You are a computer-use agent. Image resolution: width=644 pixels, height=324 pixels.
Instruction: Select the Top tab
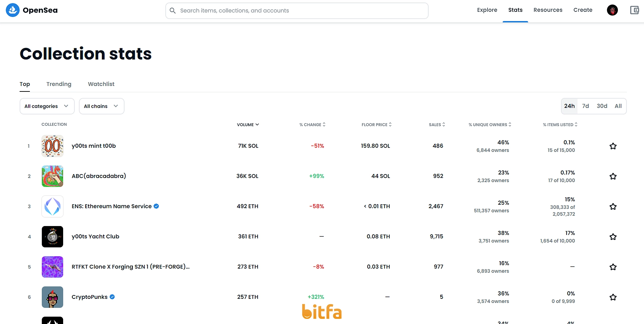coord(25,84)
